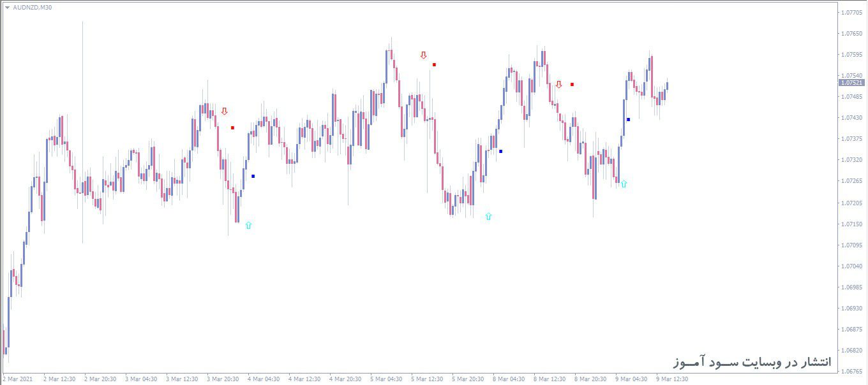The width and height of the screenshot is (868, 385).
Task: Select the cyan buy arrow near 9 Mar 04:30
Action: click(x=624, y=184)
